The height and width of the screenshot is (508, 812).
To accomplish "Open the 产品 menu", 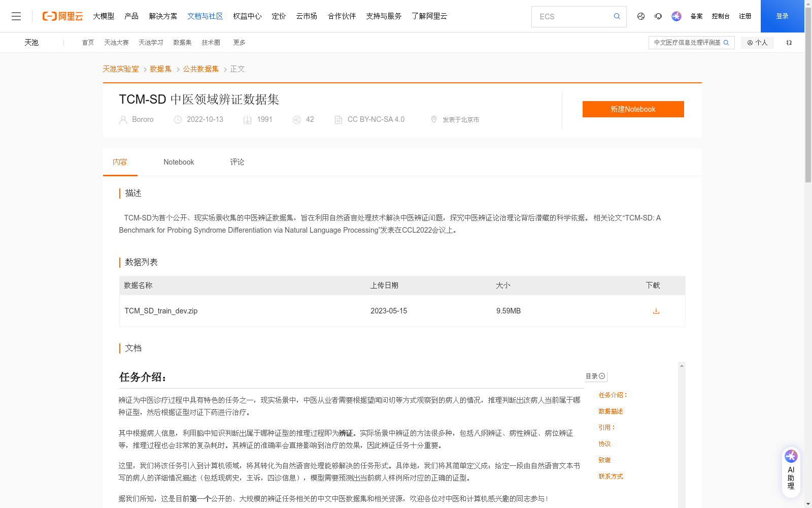I will tap(131, 16).
